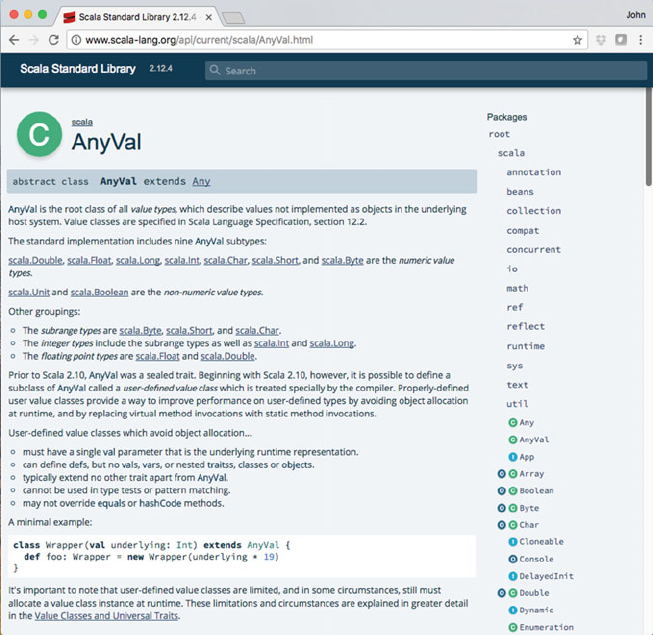Open the scala.Short link in subrange types
Image resolution: width=653 pixels, height=635 pixels.
pos(189,331)
